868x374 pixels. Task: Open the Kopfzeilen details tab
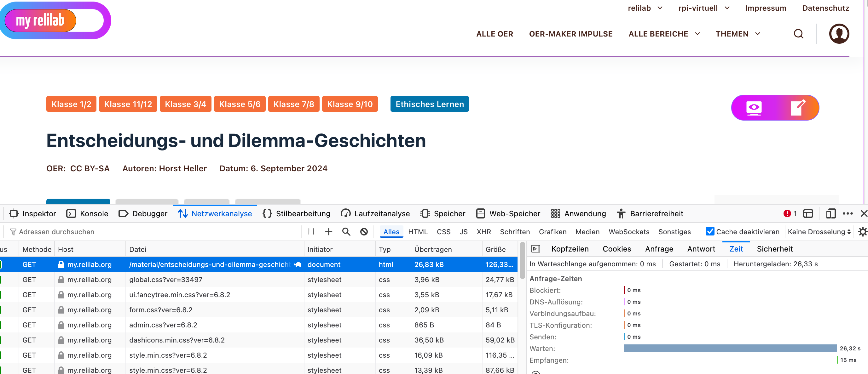point(570,249)
